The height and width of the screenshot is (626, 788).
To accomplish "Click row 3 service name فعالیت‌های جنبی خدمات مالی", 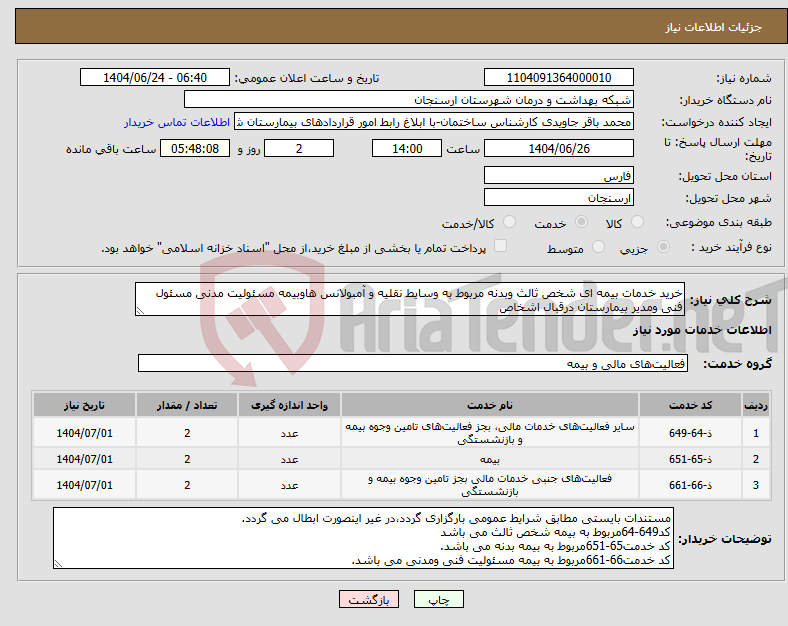I will tap(489, 485).
